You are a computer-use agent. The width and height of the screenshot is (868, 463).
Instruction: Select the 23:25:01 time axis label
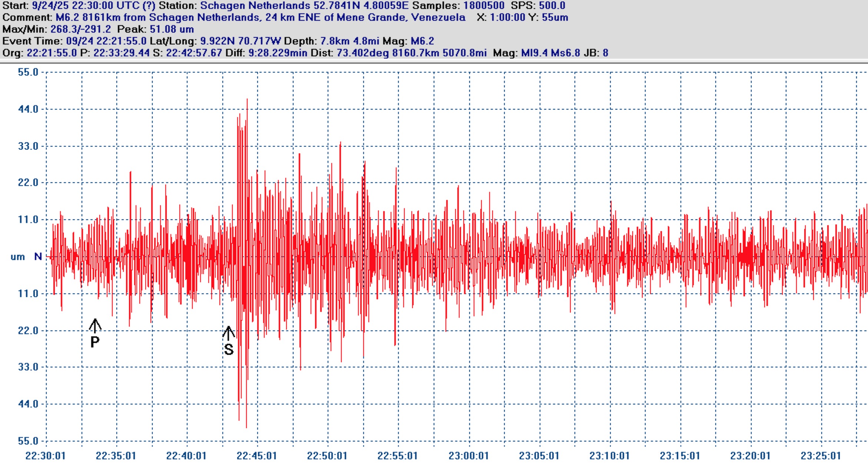[x=821, y=456]
